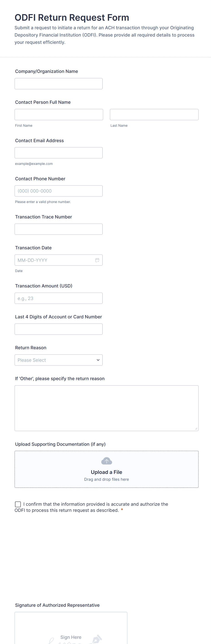Viewport: 211px width, 644px height.
Task: Click the Upload a File text
Action: pos(106,472)
